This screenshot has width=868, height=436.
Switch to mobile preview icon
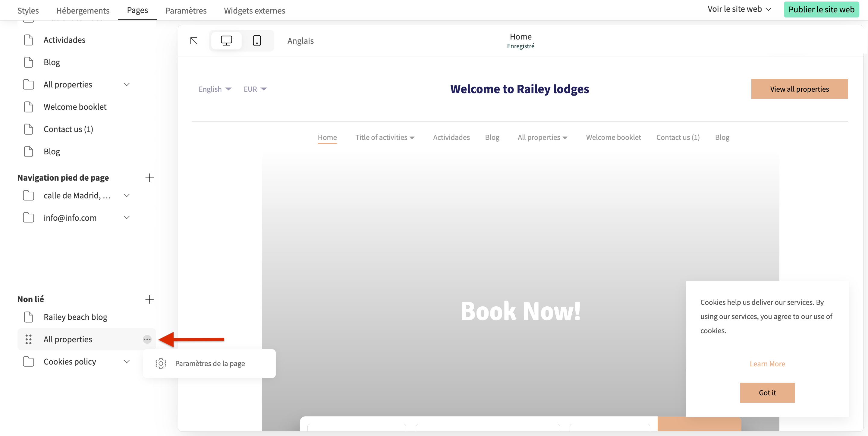pyautogui.click(x=257, y=40)
